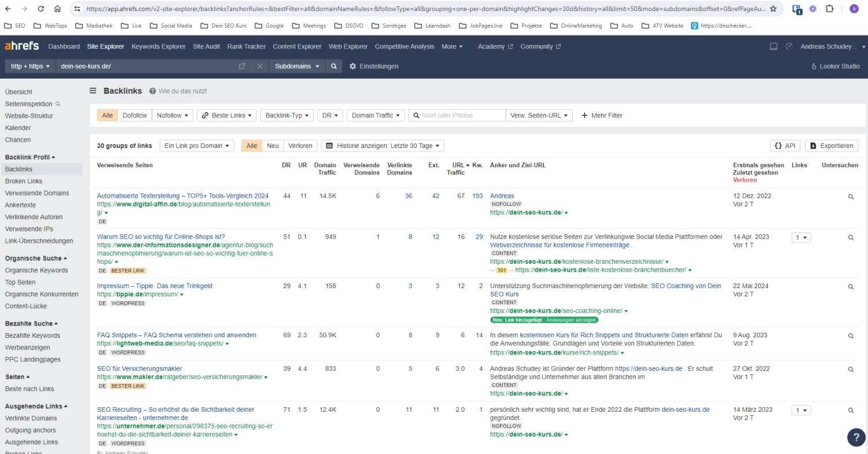Inspect the lightweb-media.de row with magnifier icon
Viewport: 868px width, 454px height.
point(851,336)
